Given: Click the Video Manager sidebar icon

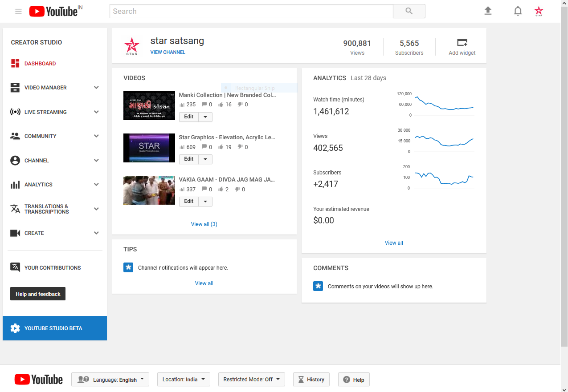Looking at the screenshot, I should point(15,88).
